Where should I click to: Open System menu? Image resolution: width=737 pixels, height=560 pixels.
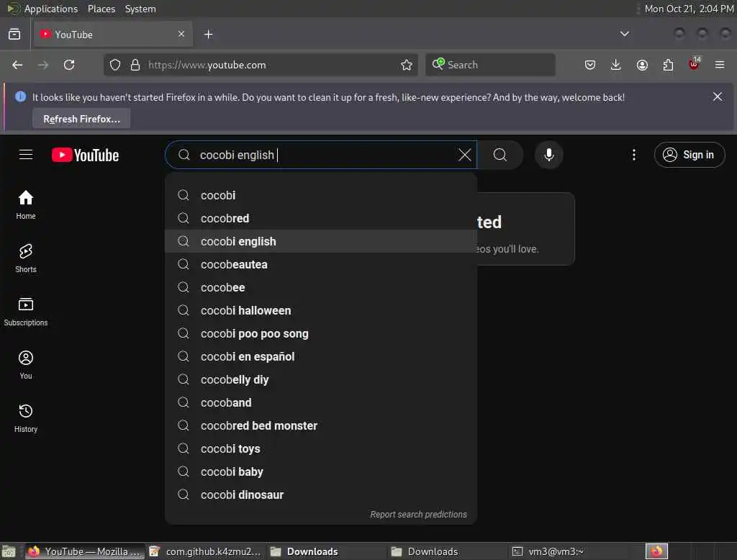[140, 9]
